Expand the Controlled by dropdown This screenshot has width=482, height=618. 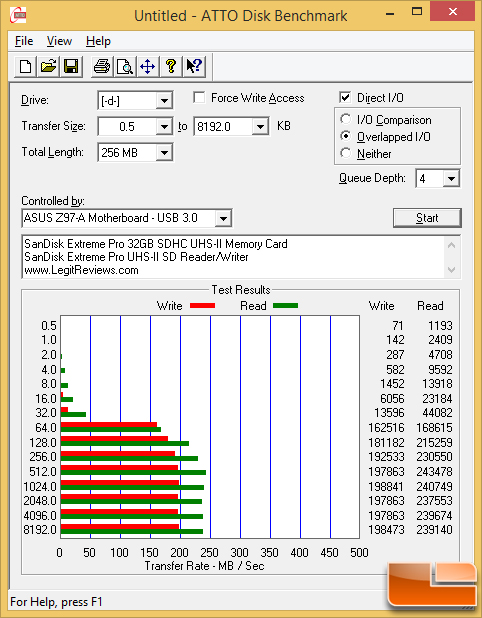pos(223,218)
